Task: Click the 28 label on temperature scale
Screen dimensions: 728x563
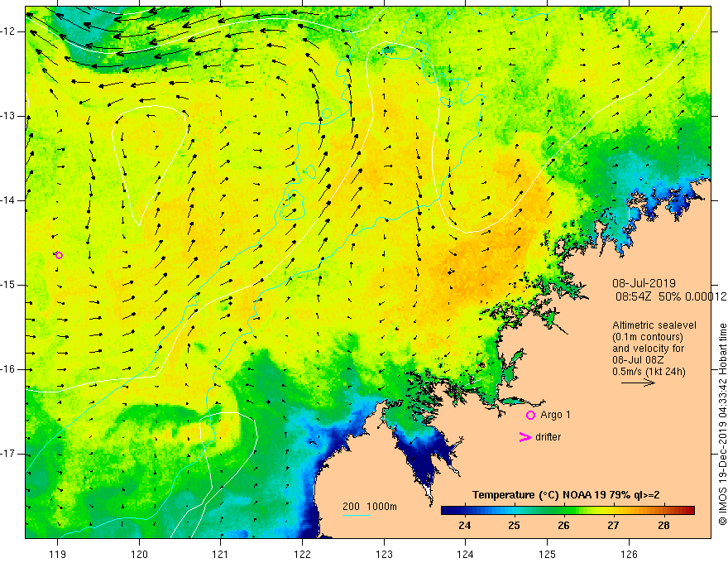Action: 663,526
